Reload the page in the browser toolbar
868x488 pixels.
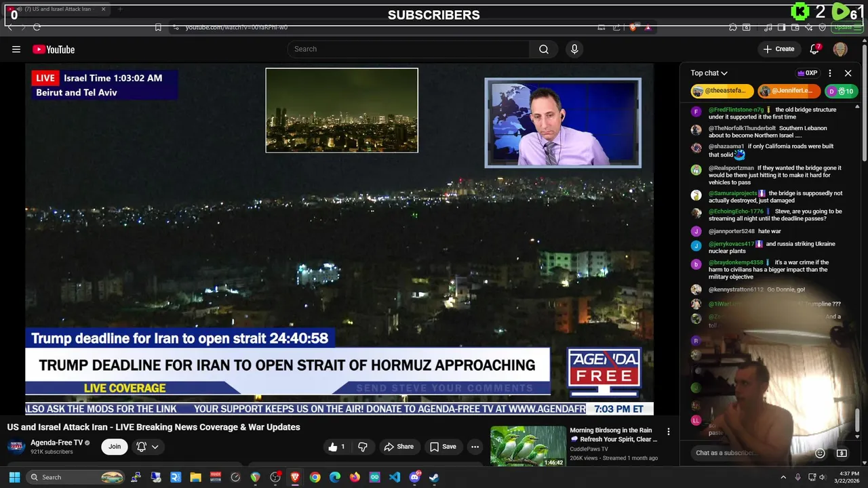click(37, 27)
